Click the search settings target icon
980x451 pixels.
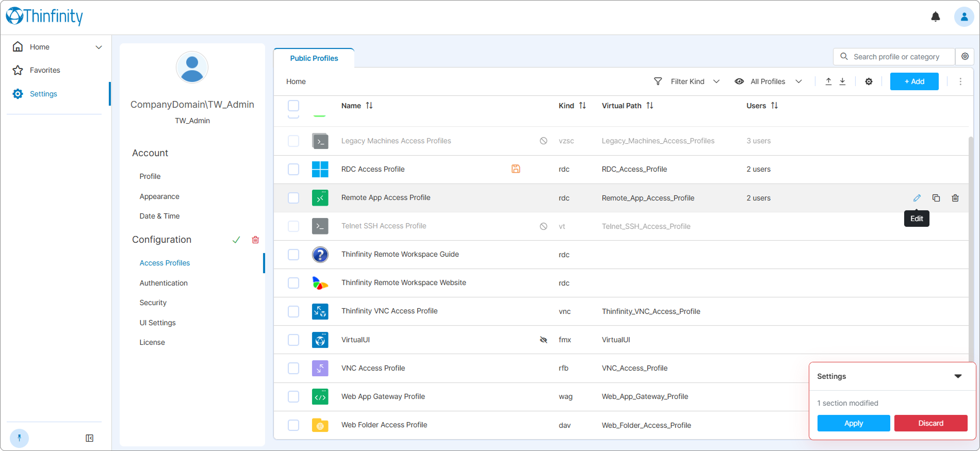point(965,57)
